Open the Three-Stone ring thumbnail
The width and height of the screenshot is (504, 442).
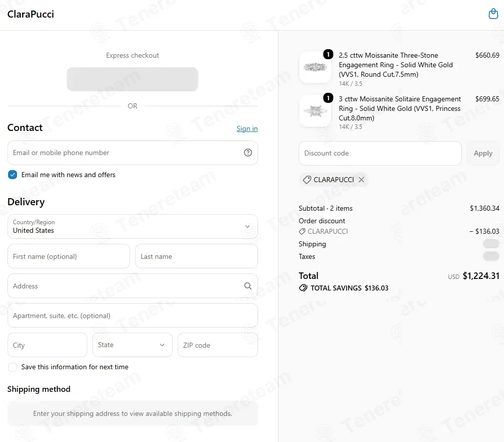point(315,67)
